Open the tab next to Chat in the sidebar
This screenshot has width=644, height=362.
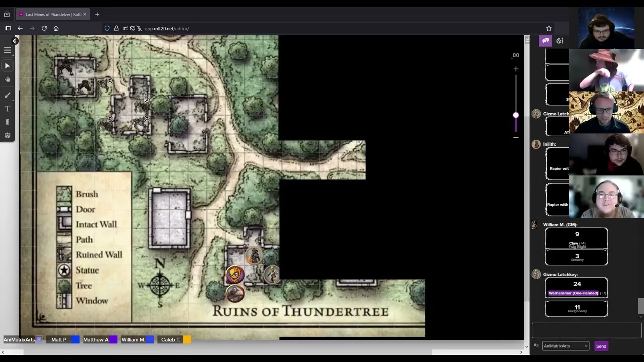(560, 41)
